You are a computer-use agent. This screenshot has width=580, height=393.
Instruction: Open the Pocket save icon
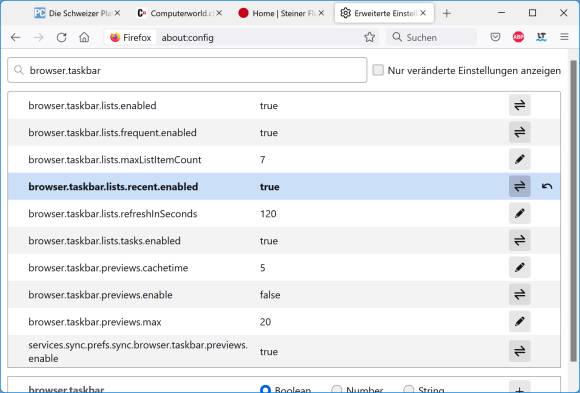pyautogui.click(x=495, y=37)
